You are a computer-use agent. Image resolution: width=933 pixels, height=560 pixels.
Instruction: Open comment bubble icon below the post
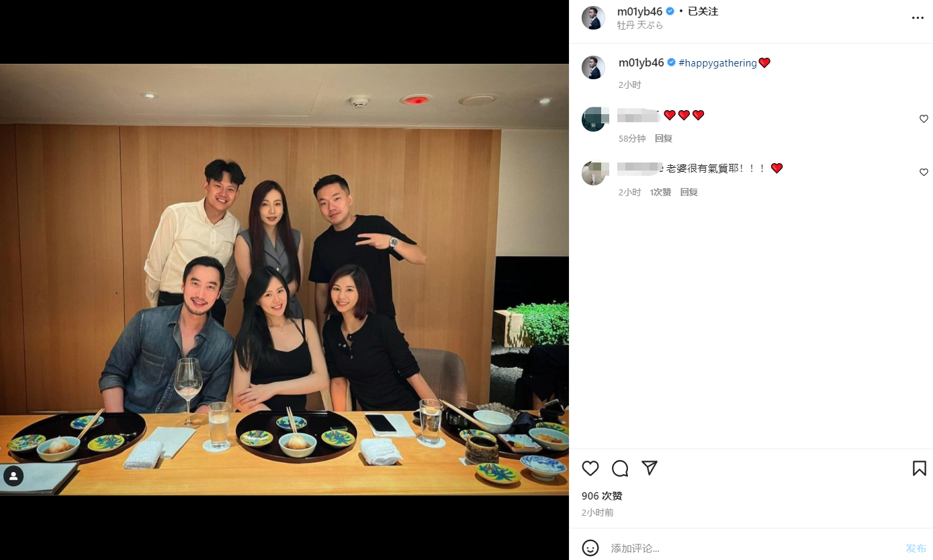(620, 468)
